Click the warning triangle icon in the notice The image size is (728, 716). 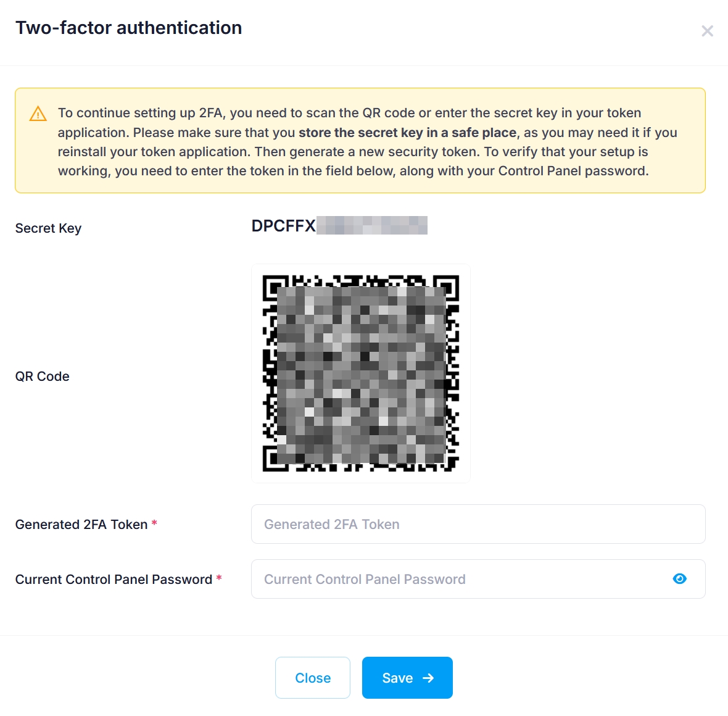(38, 114)
